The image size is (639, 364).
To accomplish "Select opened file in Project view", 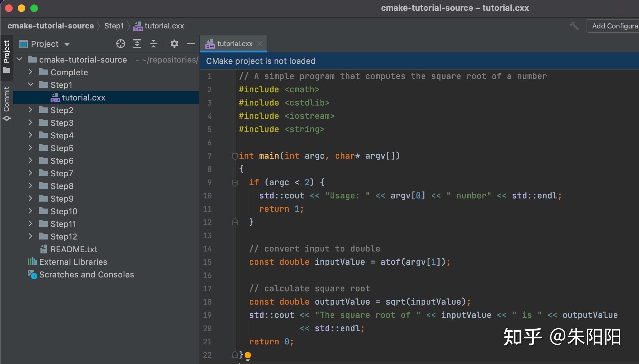I will (121, 44).
